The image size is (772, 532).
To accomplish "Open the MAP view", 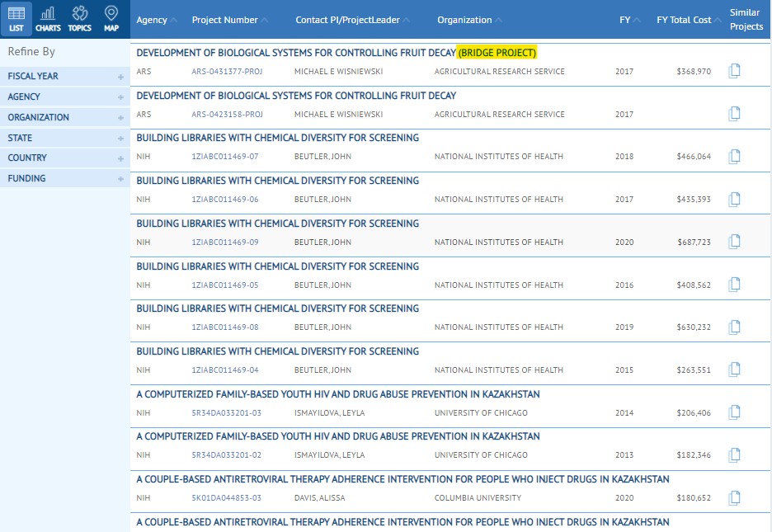I will point(111,19).
